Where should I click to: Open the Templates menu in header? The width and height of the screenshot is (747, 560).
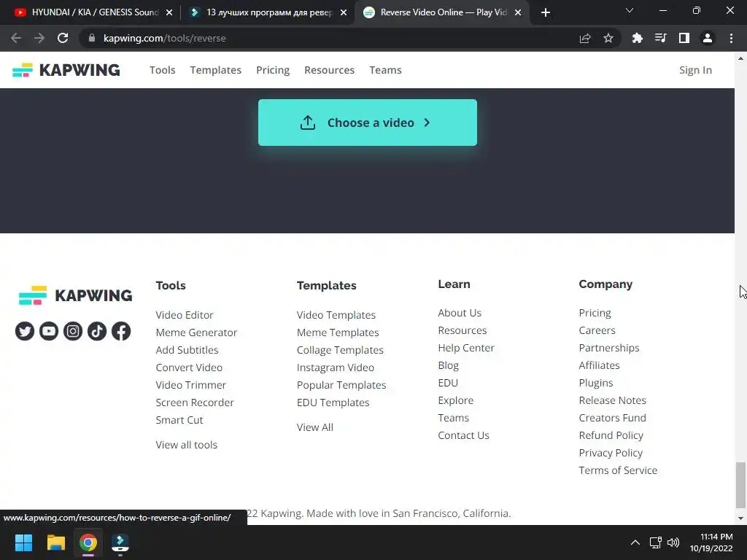tap(216, 70)
